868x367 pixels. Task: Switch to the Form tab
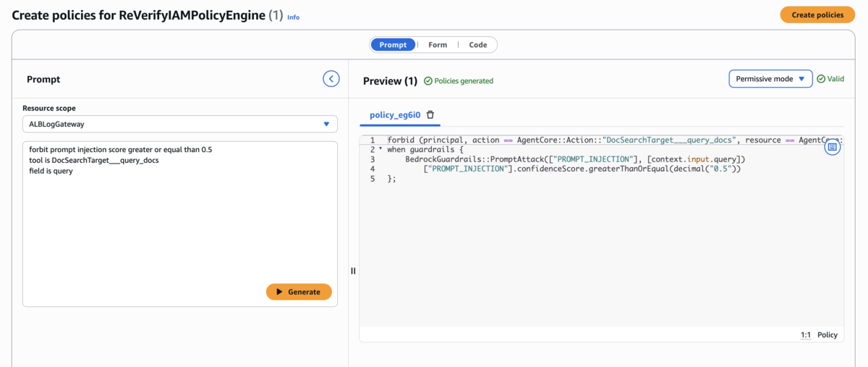(x=438, y=45)
